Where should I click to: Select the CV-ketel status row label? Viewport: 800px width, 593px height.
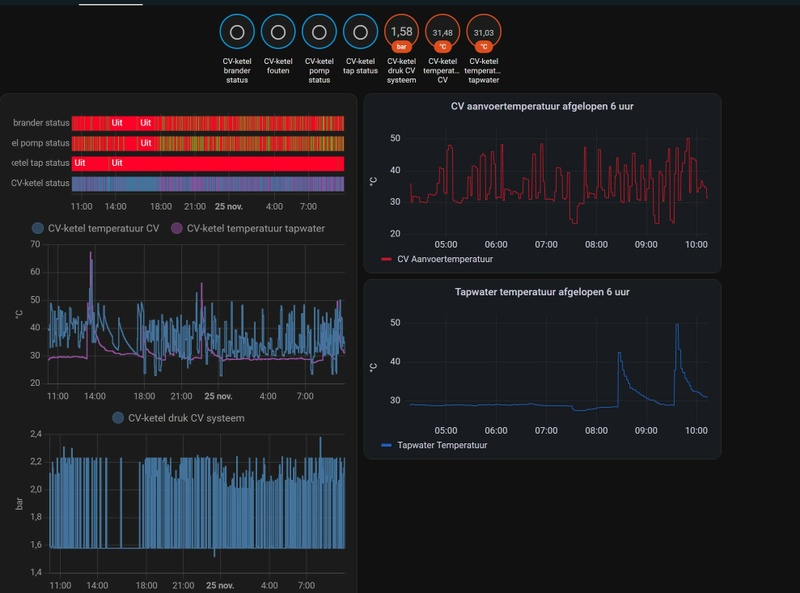tap(40, 183)
